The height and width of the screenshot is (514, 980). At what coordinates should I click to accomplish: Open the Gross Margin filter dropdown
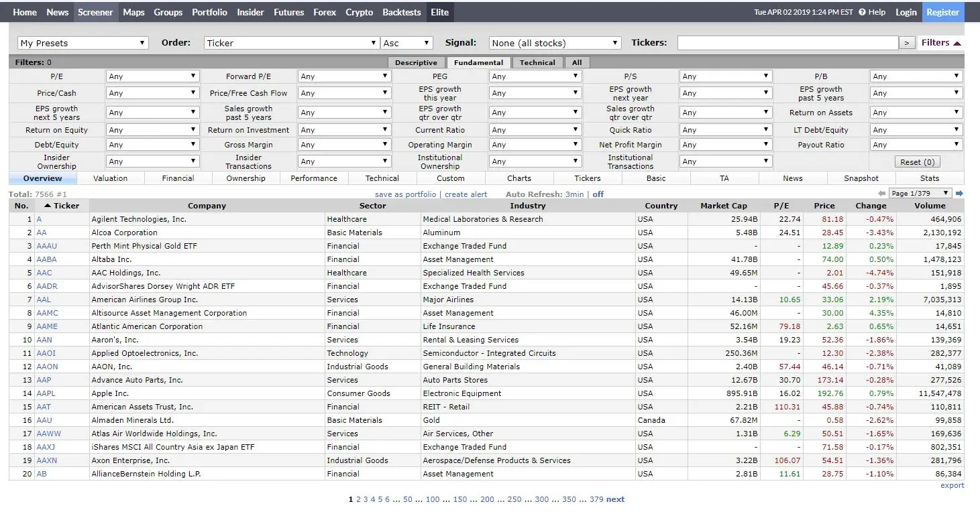coord(344,145)
